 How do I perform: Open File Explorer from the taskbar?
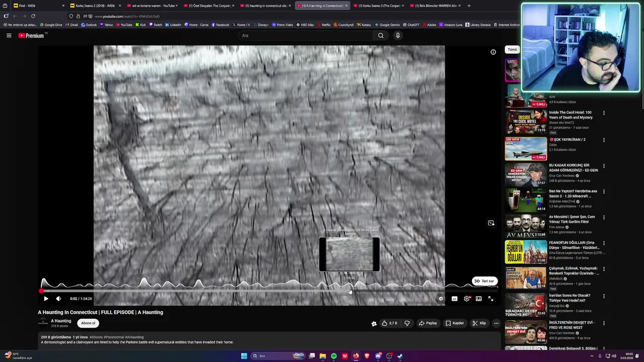point(323,356)
